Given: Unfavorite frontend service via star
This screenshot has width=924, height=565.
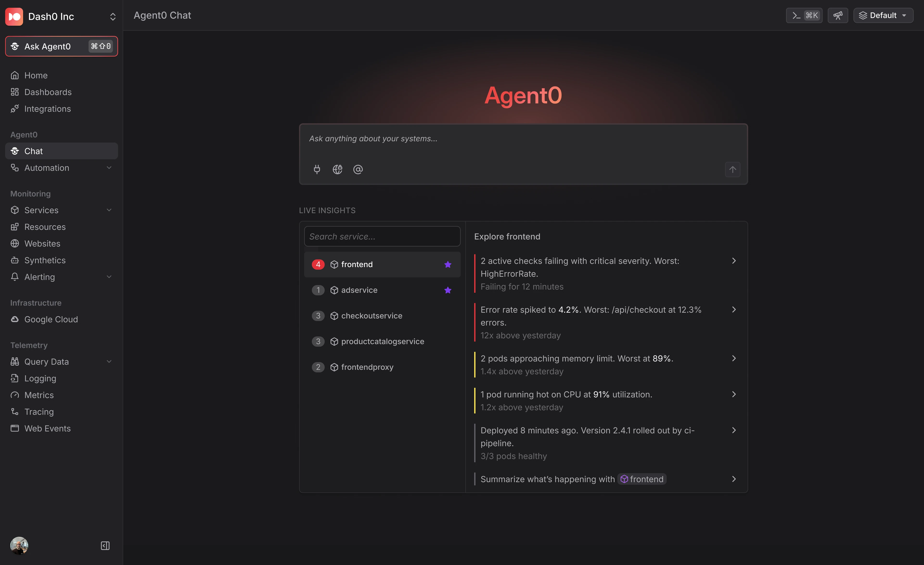Looking at the screenshot, I should [448, 265].
